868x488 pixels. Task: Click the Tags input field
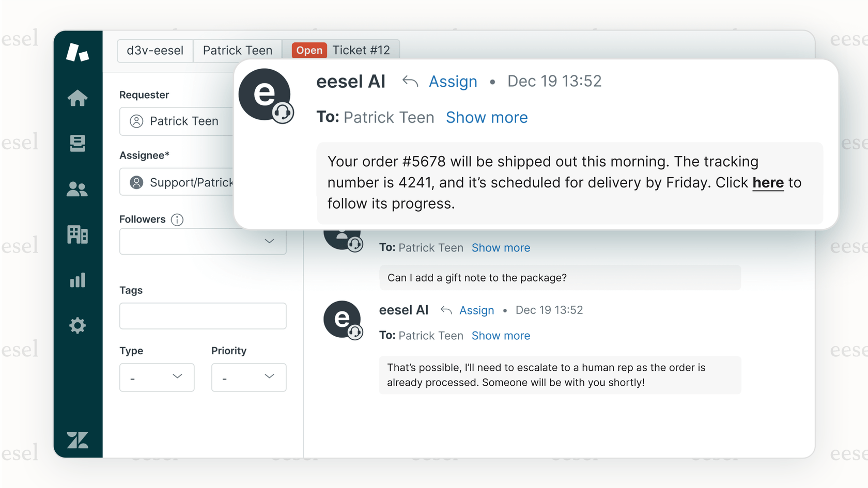point(203,316)
